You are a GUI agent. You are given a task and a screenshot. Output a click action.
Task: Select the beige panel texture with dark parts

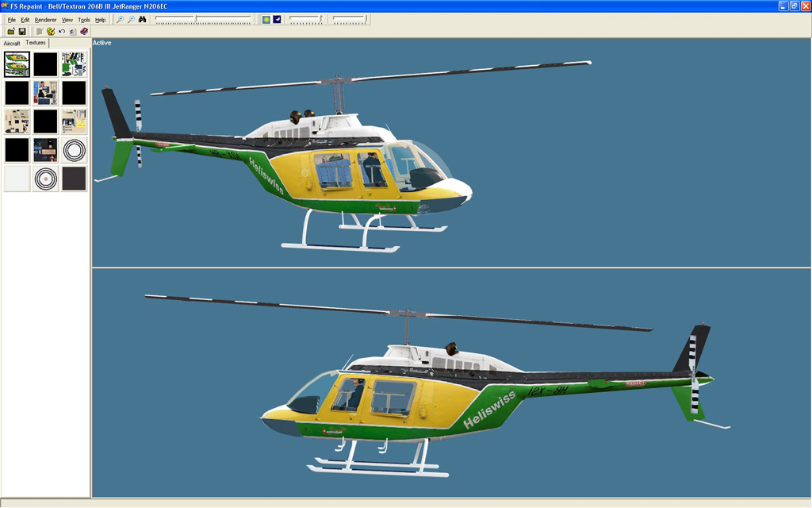point(17,121)
